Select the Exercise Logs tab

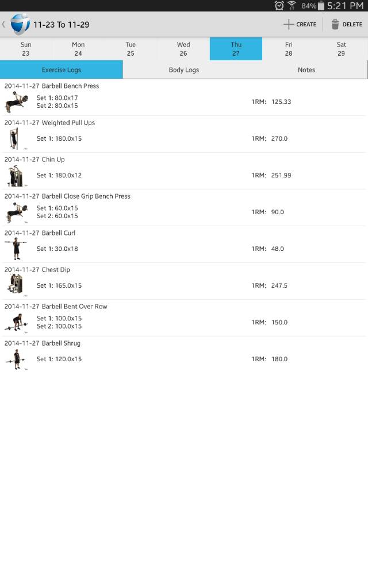point(62,70)
